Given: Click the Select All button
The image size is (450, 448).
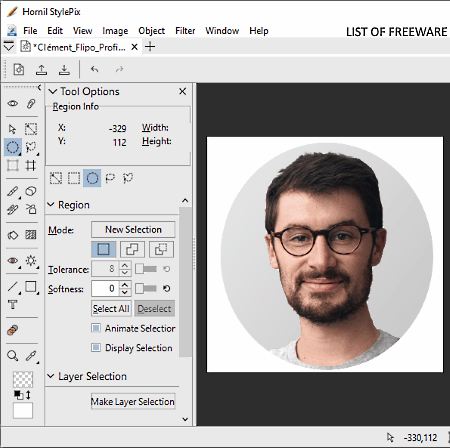Looking at the screenshot, I should pos(111,309).
